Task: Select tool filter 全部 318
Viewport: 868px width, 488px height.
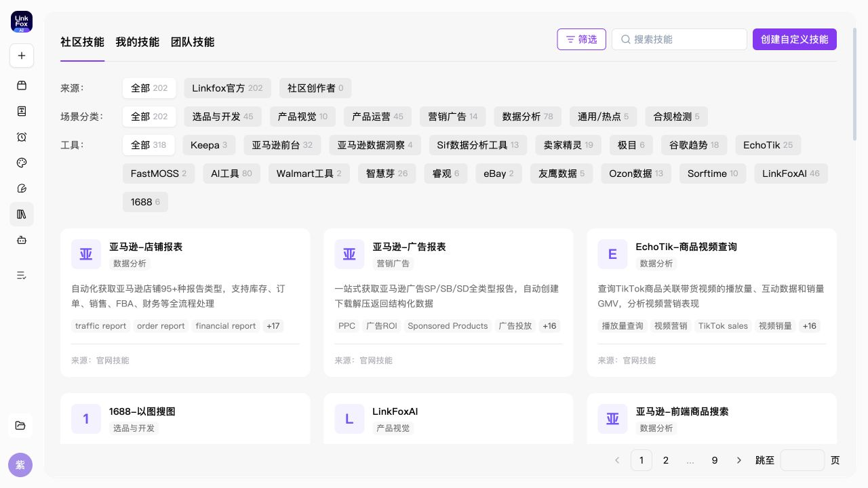Action: (149, 145)
